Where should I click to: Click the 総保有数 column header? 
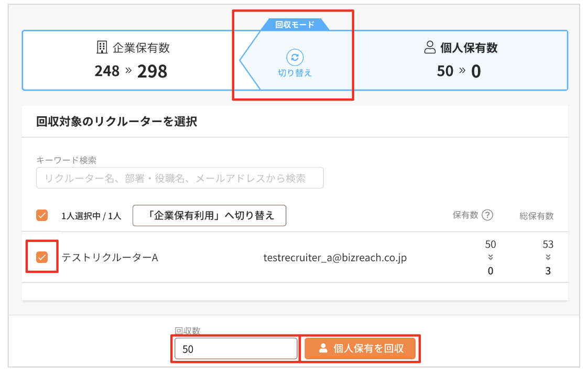(x=537, y=216)
